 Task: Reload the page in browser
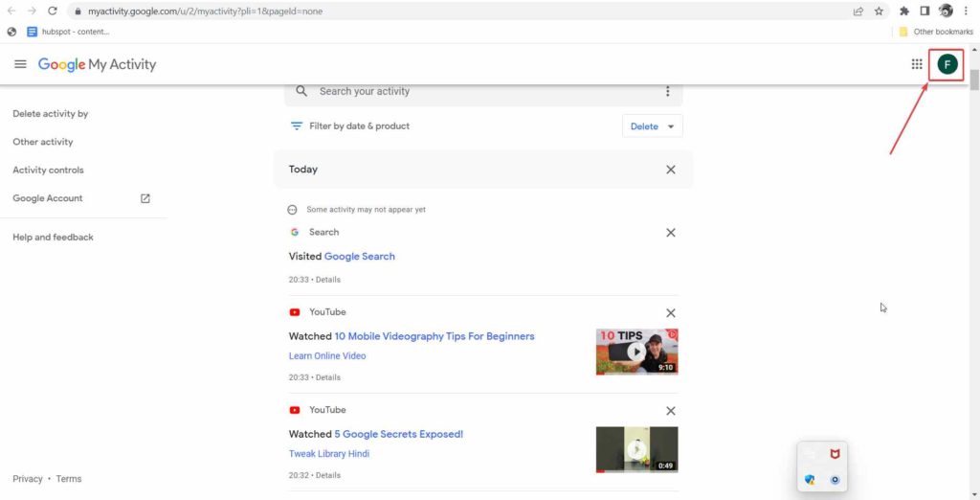click(53, 11)
